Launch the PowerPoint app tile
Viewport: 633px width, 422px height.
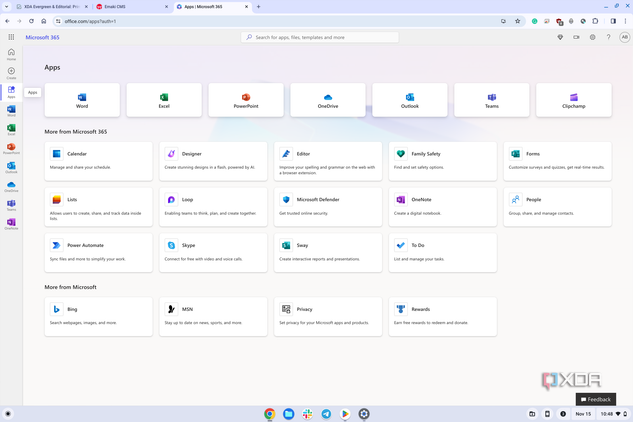click(x=246, y=100)
